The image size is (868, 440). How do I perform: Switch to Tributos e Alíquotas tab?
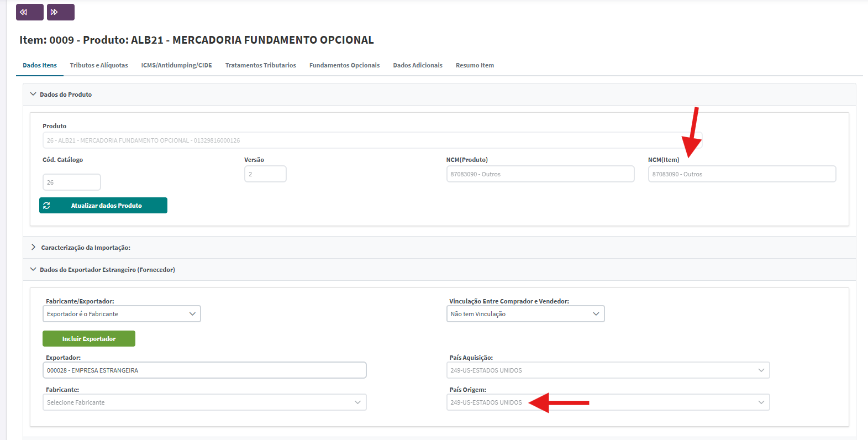[99, 65]
